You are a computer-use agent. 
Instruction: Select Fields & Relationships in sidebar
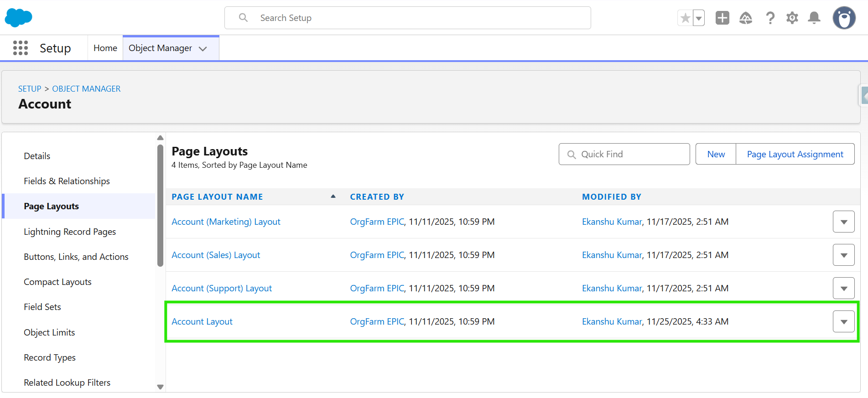click(67, 181)
